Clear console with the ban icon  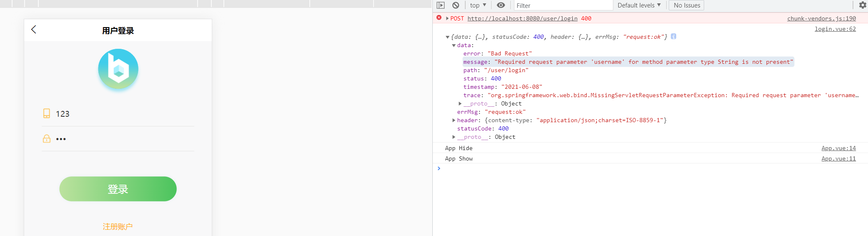tap(456, 5)
